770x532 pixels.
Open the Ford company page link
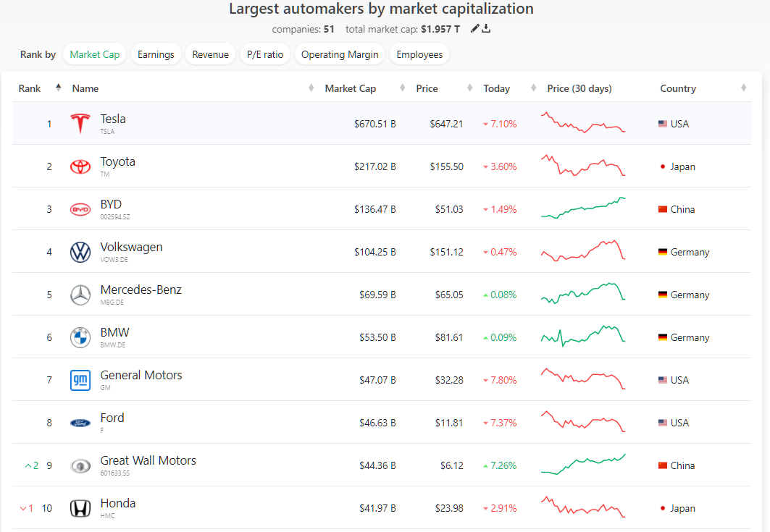112,418
